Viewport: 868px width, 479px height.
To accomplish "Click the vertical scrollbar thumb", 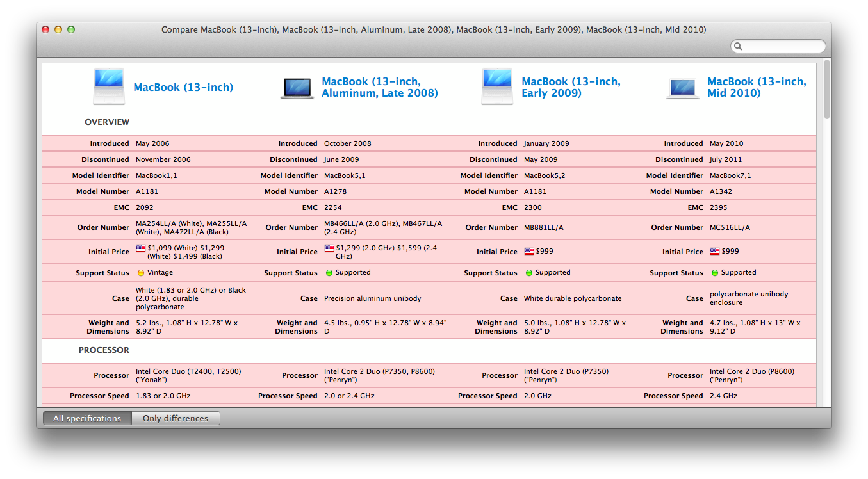I will 826,89.
